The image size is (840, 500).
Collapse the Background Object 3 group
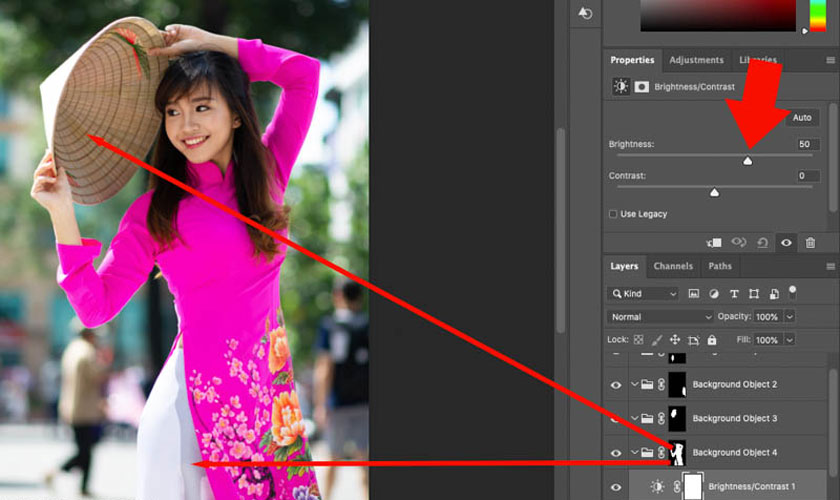[634, 419]
